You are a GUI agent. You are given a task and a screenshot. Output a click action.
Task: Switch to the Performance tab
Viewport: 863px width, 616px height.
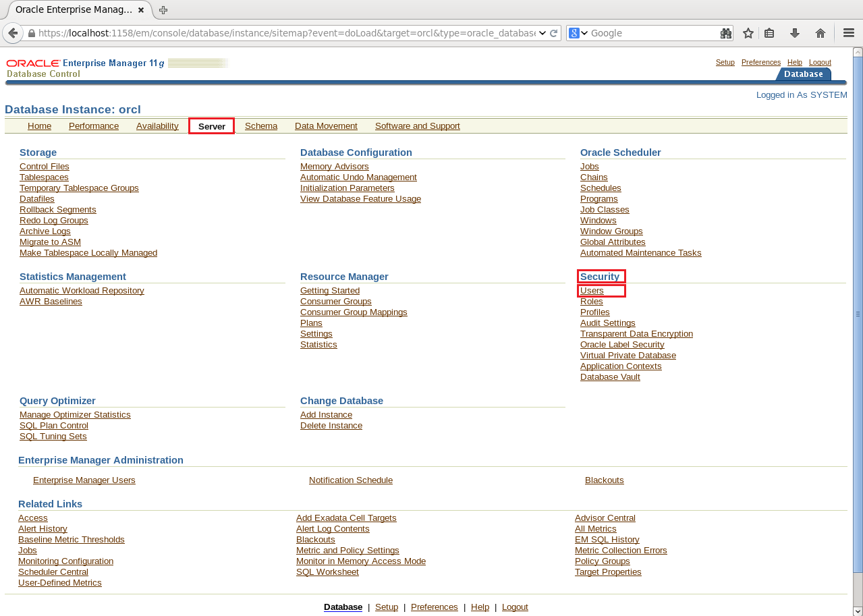pos(94,126)
